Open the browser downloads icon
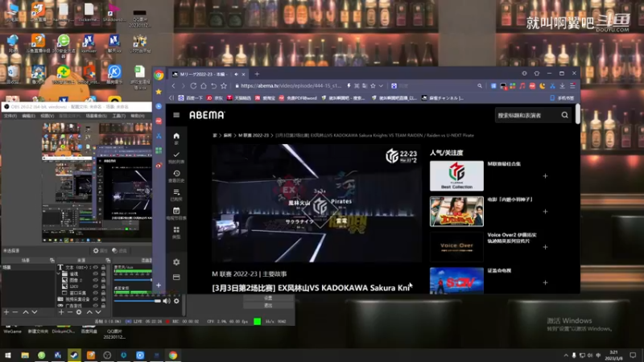 562,86
